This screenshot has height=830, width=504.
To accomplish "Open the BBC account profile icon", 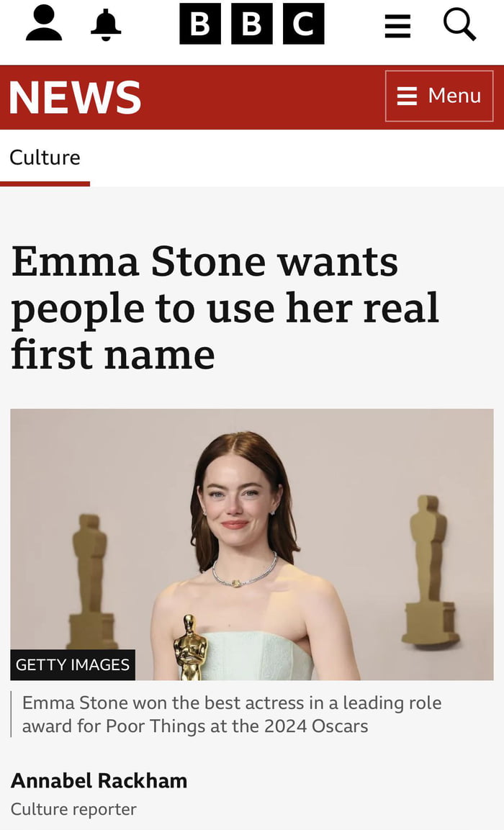I will [x=44, y=23].
